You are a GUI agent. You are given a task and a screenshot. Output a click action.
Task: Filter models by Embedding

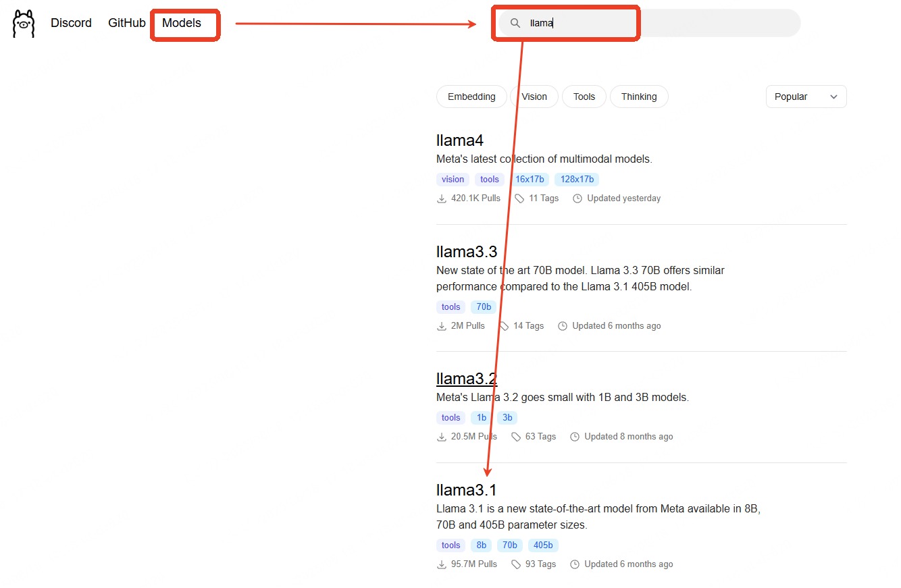coord(471,97)
